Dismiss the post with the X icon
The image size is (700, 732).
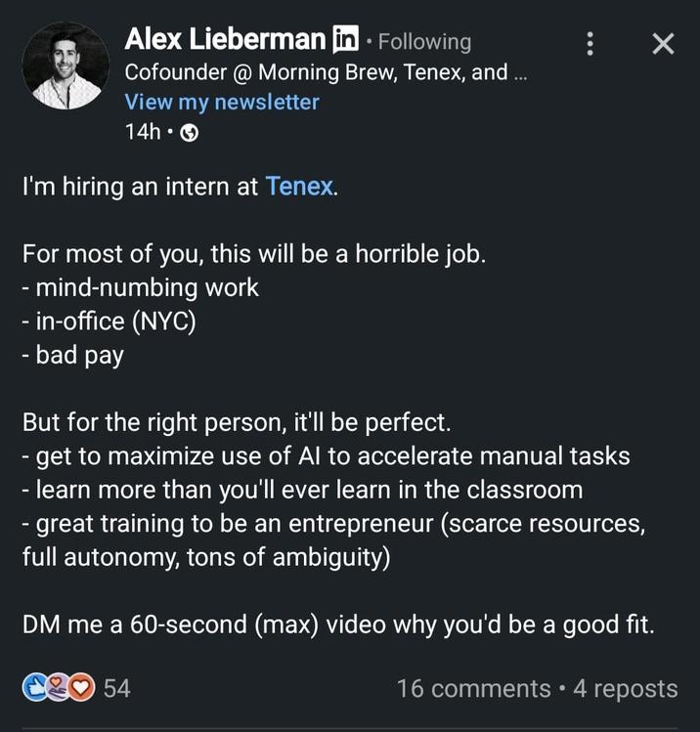tap(663, 44)
